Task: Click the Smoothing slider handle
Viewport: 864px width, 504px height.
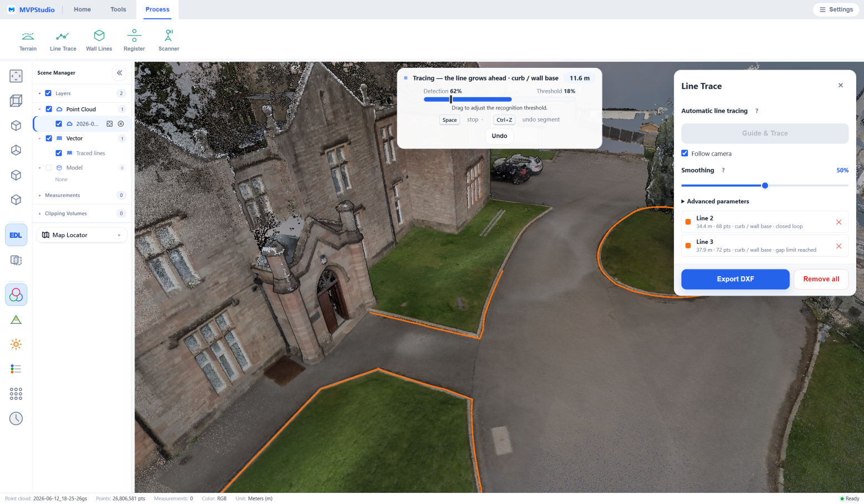Action: tap(765, 186)
